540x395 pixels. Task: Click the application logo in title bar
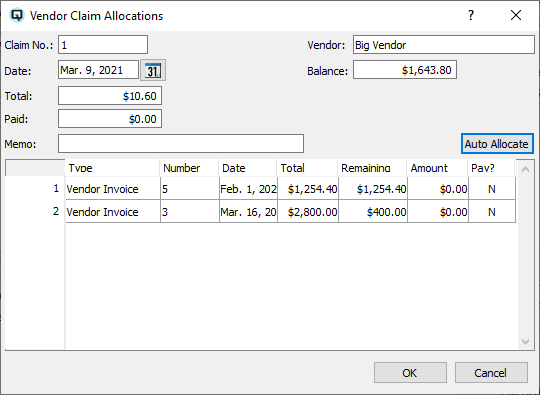[17, 15]
